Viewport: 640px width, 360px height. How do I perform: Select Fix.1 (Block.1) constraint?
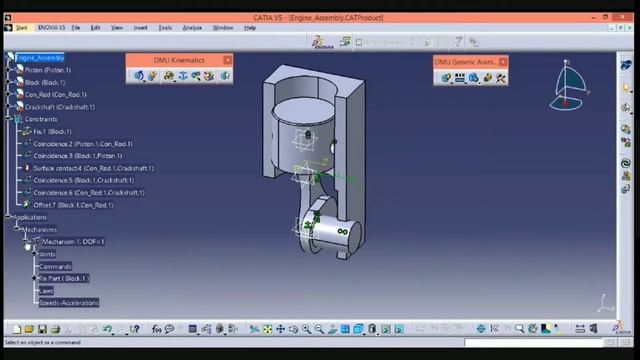tap(52, 131)
